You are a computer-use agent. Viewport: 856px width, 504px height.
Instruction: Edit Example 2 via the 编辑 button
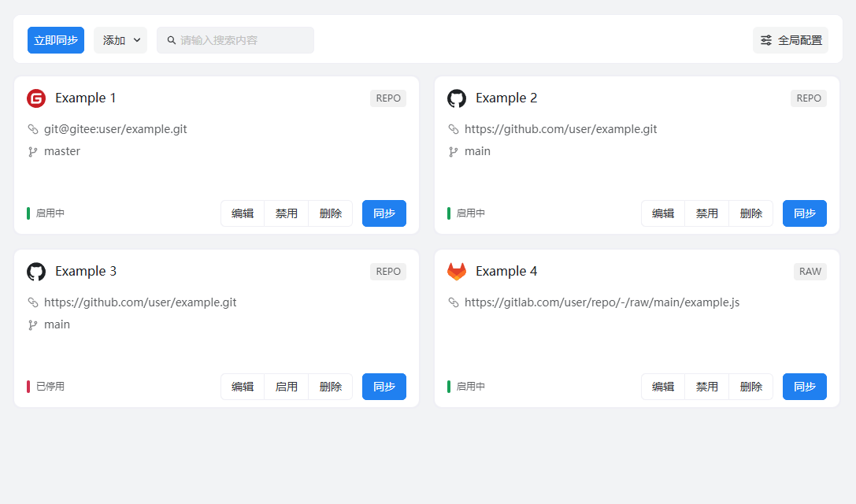pyautogui.click(x=663, y=213)
